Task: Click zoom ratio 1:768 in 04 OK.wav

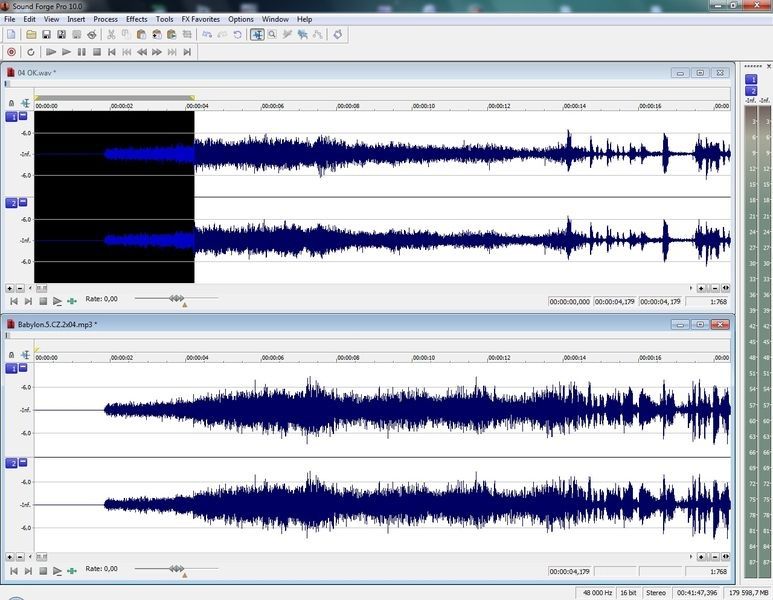Action: [706, 301]
